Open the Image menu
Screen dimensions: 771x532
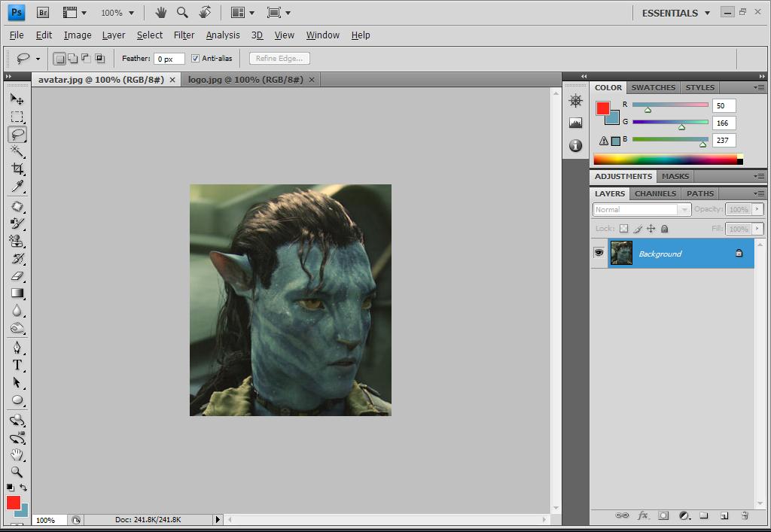pos(78,35)
